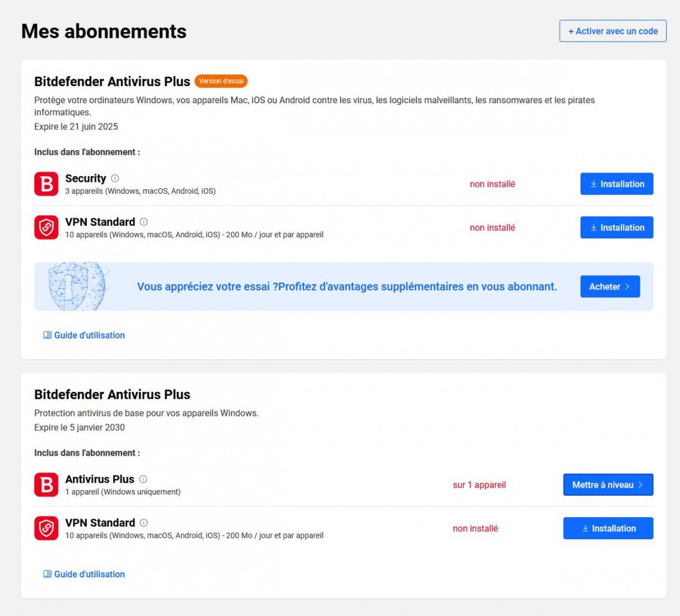
Task: Click the trial Bitdefender Antivirus Plus heading
Action: pos(112,82)
